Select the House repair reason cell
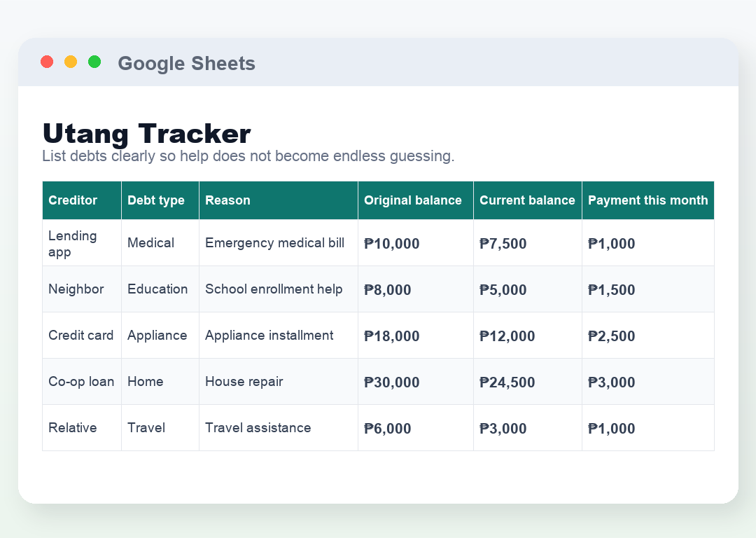Screen dimensions: 756x538 pyautogui.click(x=279, y=382)
